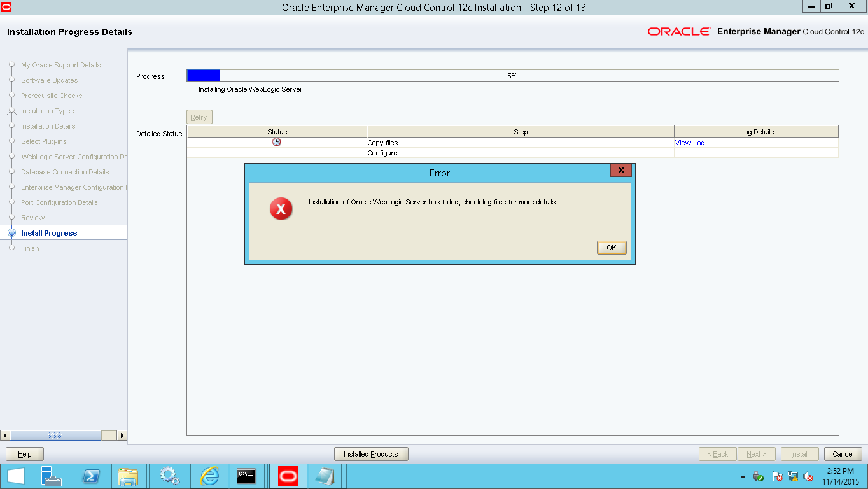The image size is (868, 489).
Task: Select Install Progress step in sidebar
Action: click(x=49, y=233)
